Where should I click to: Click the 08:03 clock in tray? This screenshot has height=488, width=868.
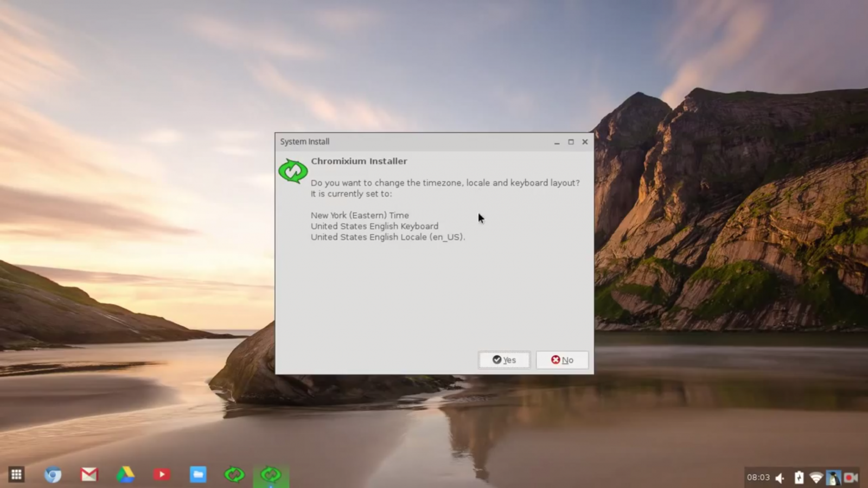pyautogui.click(x=758, y=478)
